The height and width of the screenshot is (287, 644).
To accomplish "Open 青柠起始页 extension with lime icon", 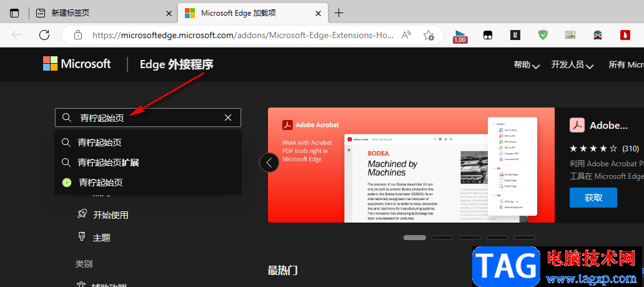I will [148, 183].
